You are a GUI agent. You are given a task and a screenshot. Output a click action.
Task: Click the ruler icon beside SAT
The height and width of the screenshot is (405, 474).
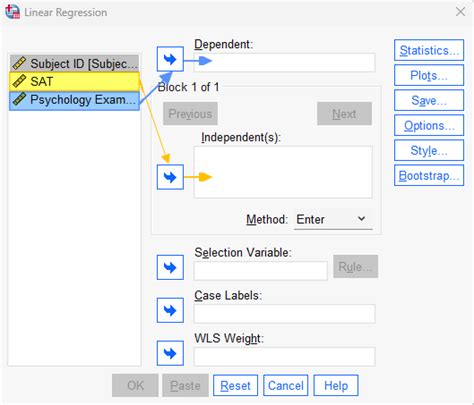19,81
